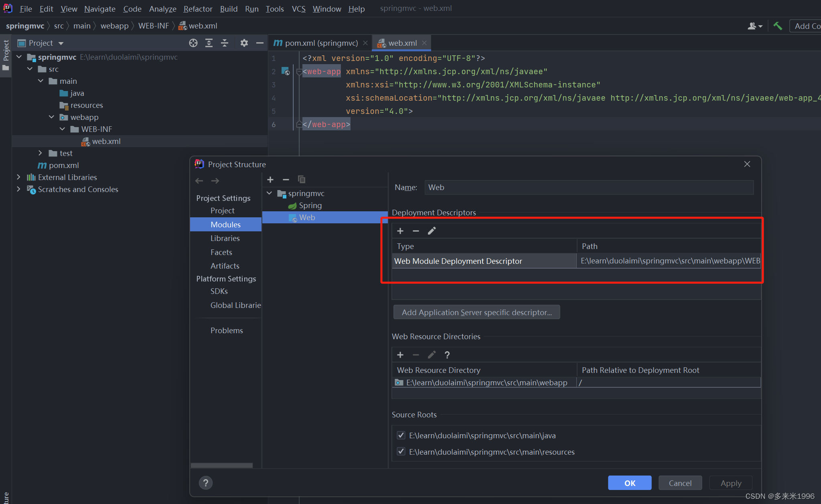
Task: Collapse springmvc module node in Project Structure
Action: coord(270,193)
